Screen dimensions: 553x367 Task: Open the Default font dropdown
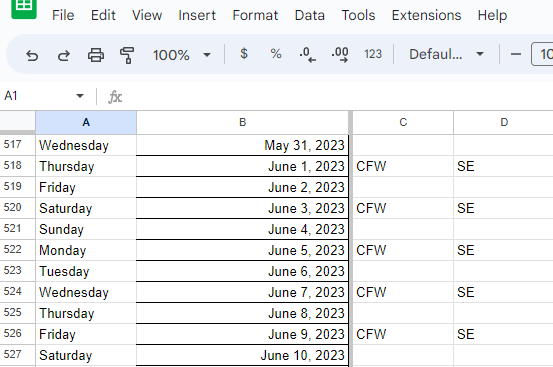(x=446, y=54)
